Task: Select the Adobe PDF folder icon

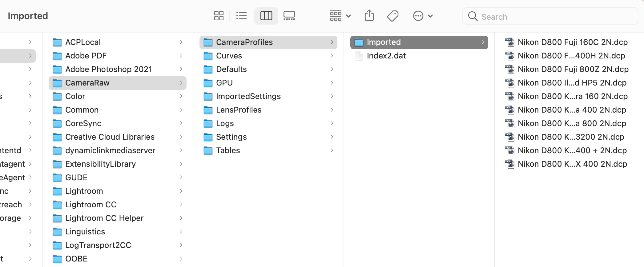Action: 57,56
